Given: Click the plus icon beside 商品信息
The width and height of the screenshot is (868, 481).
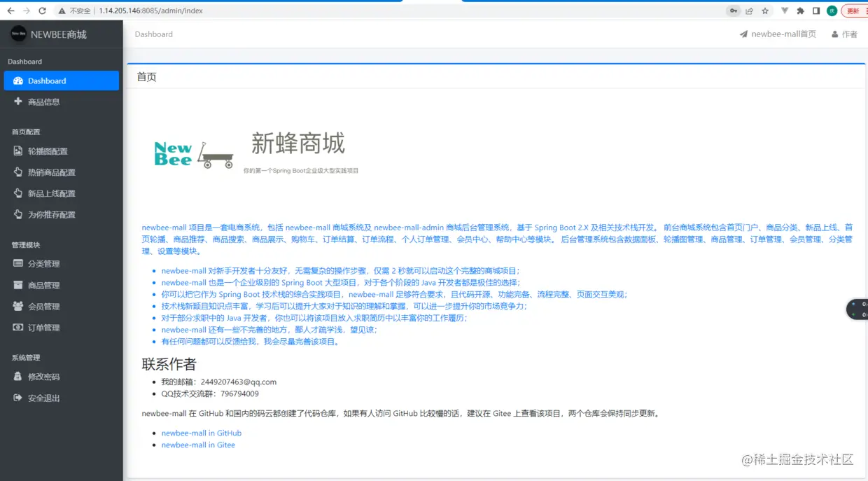Looking at the screenshot, I should pos(18,102).
